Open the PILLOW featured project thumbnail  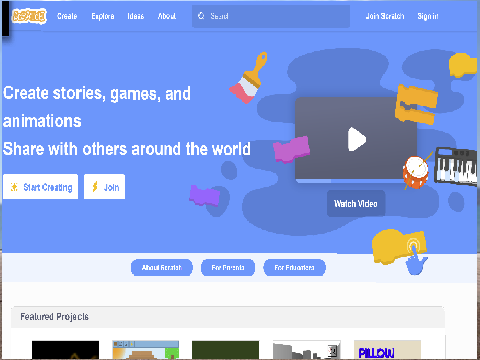pyautogui.click(x=387, y=350)
